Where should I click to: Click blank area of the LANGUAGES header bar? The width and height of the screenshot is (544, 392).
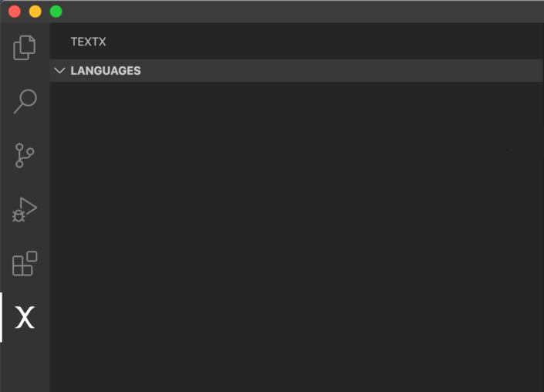342,71
